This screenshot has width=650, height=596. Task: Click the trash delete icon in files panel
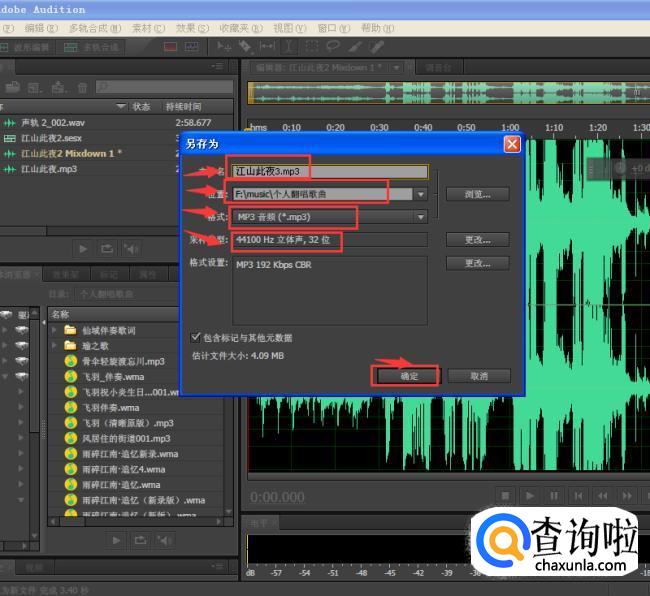(x=82, y=88)
